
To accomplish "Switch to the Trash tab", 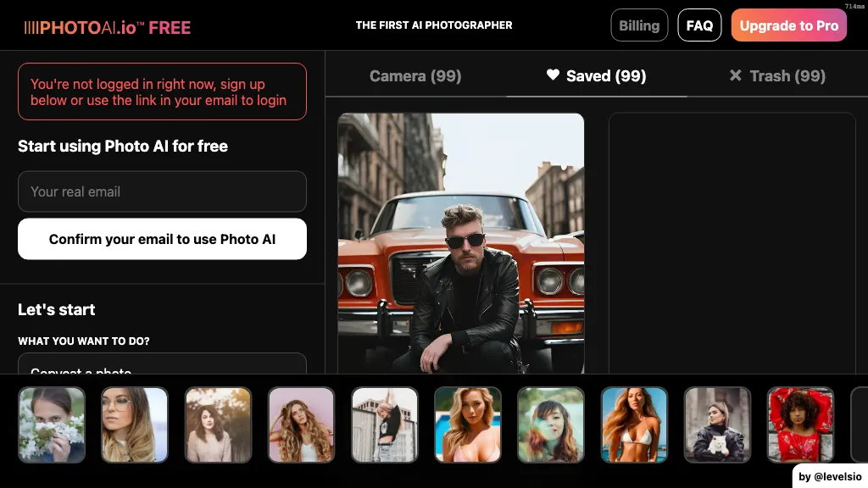I will pyautogui.click(x=776, y=75).
